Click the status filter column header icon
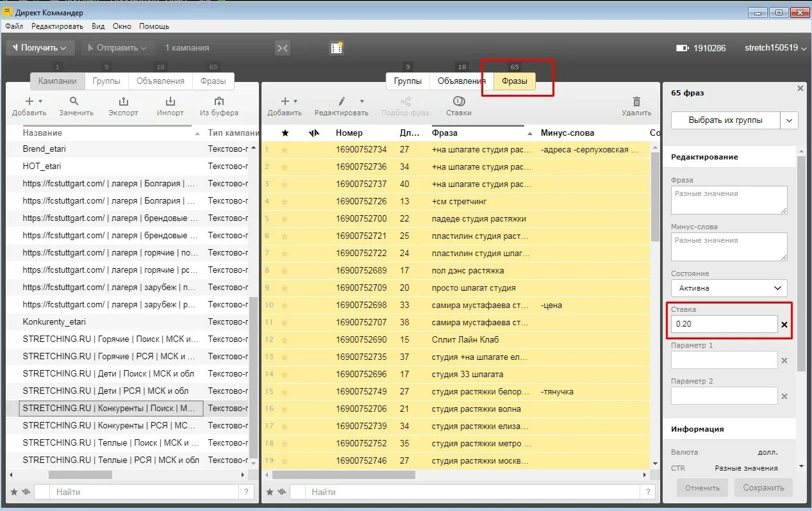 tap(313, 133)
